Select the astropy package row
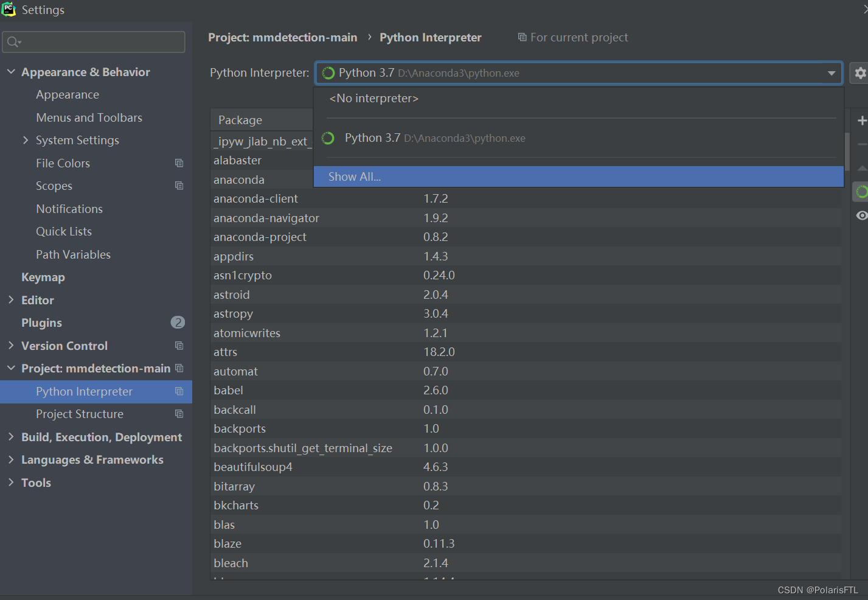The width and height of the screenshot is (868, 600). click(526, 313)
